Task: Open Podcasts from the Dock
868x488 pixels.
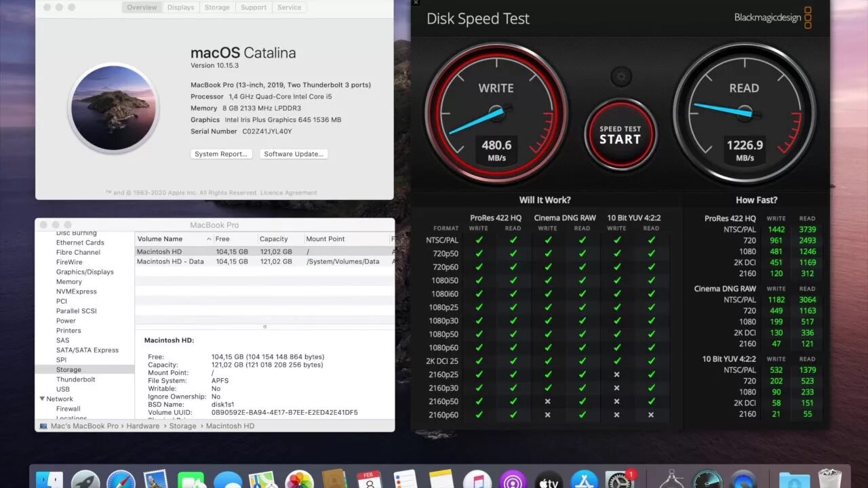Action: tap(513, 480)
